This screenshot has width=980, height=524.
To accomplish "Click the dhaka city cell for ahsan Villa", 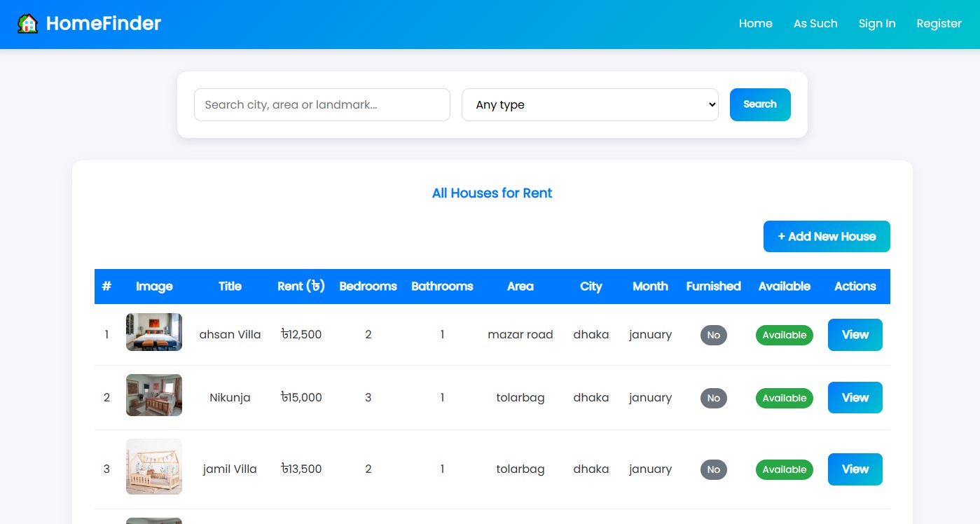I will tap(591, 335).
